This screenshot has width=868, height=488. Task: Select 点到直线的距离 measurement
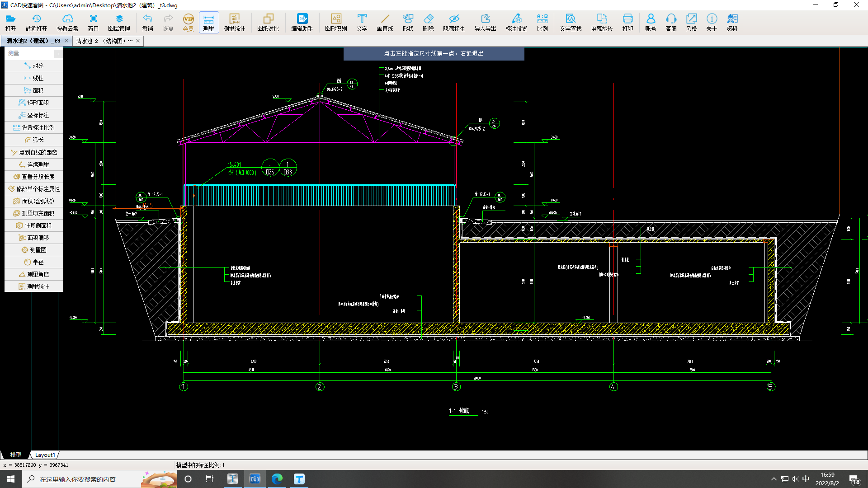[x=34, y=152]
